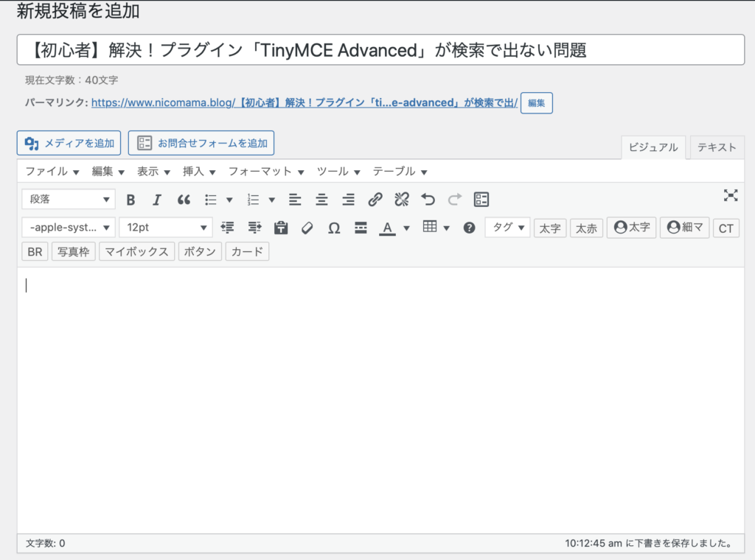This screenshot has height=560, width=755.
Task: Clear formatting with eraser icon
Action: pos(307,228)
